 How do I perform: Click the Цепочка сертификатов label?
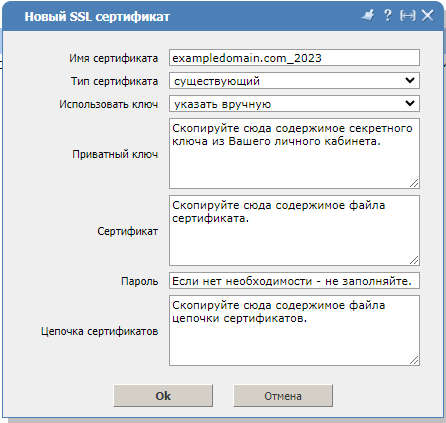pyautogui.click(x=100, y=331)
